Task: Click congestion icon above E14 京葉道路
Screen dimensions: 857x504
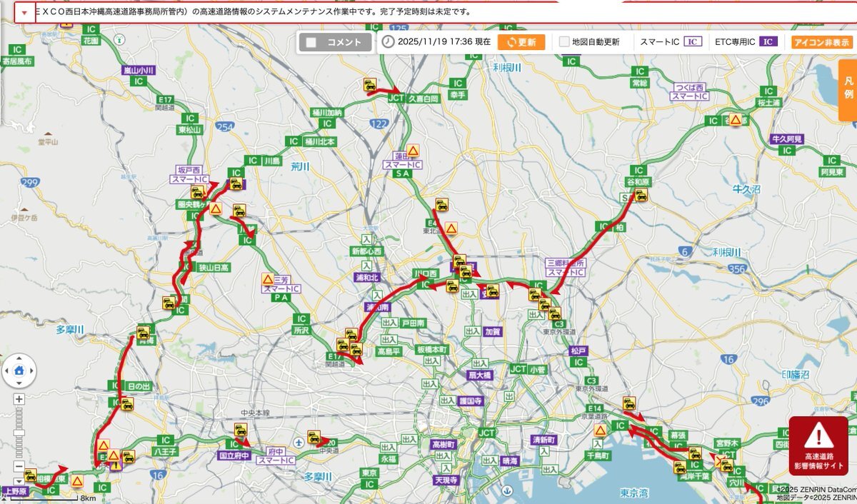Action: [628, 403]
